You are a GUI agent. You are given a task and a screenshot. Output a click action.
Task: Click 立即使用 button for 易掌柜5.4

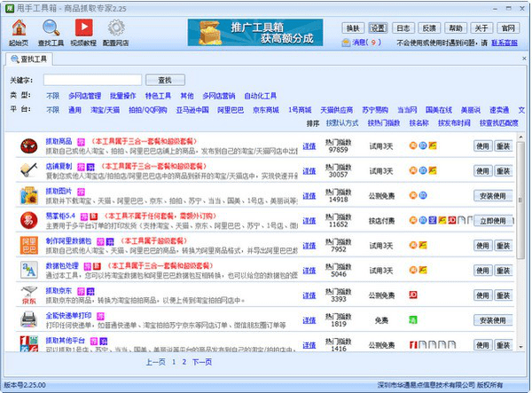click(493, 221)
